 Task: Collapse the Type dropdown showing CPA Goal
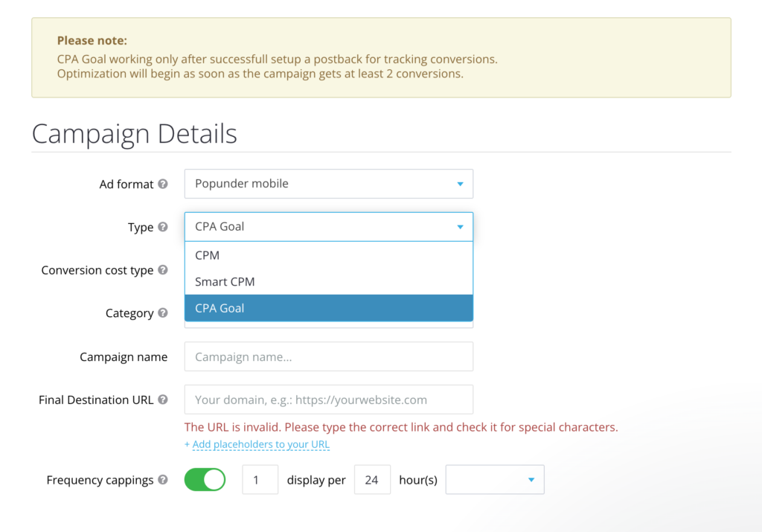coord(328,227)
